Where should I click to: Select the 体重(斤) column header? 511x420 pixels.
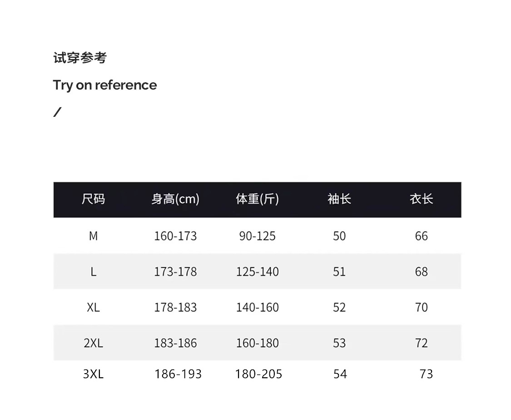pyautogui.click(x=257, y=199)
